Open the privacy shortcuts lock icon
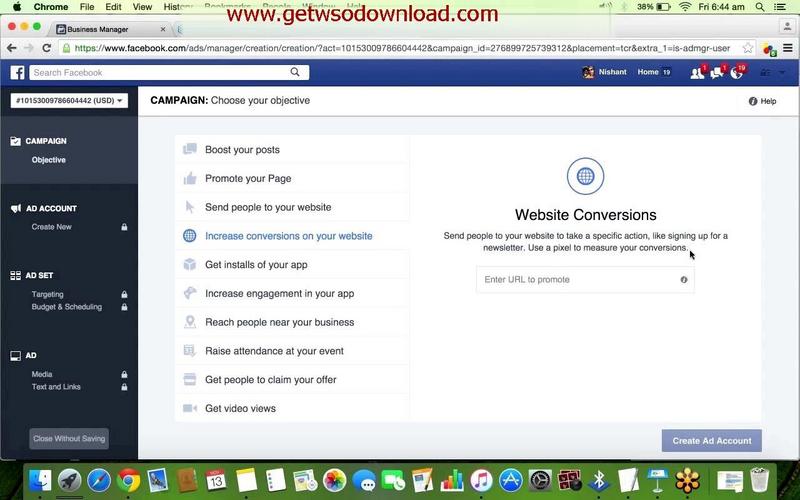Viewport: 800px width, 500px height. (x=765, y=72)
